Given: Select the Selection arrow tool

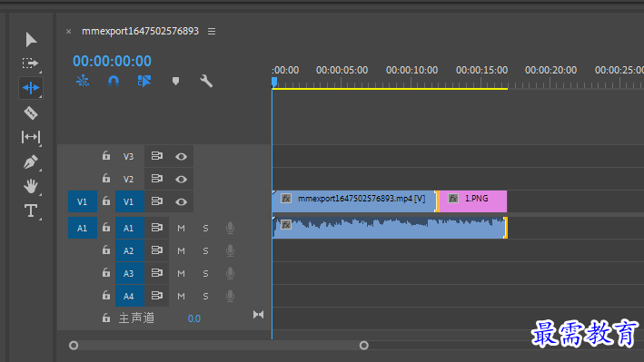Looking at the screenshot, I should pyautogui.click(x=31, y=40).
